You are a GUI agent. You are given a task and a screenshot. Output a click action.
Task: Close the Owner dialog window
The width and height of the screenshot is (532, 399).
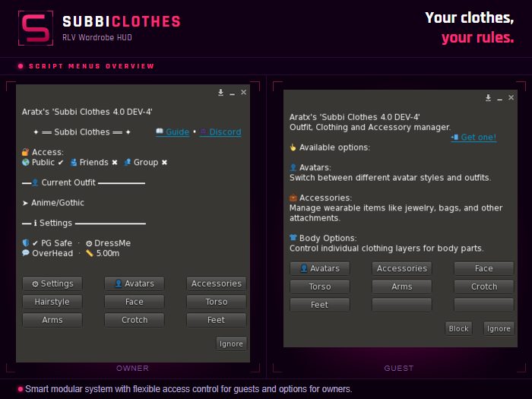244,92
